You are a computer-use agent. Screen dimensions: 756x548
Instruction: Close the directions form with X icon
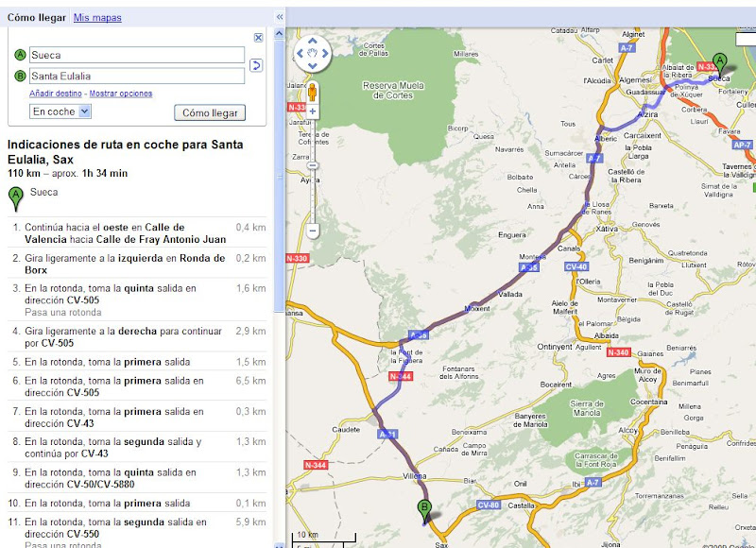click(x=258, y=38)
